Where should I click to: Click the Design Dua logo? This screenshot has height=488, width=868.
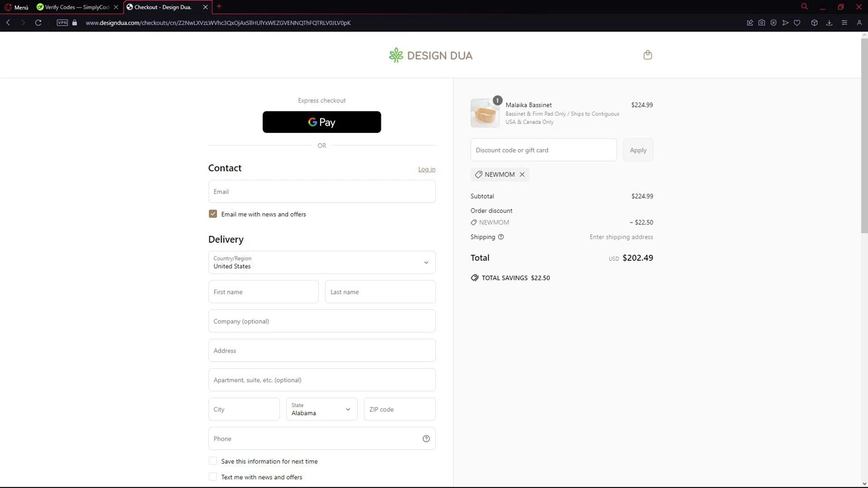(431, 56)
